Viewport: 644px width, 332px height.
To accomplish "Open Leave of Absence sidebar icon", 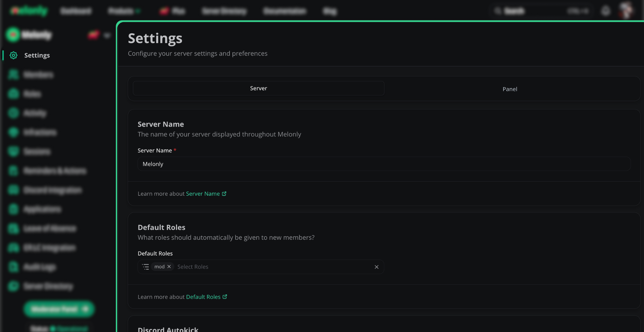I will [x=13, y=228].
